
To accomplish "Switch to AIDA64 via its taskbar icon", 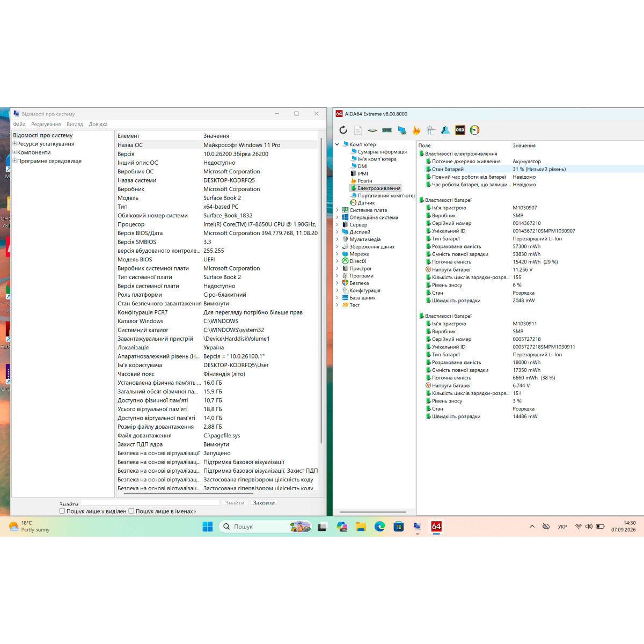I will click(436, 526).
